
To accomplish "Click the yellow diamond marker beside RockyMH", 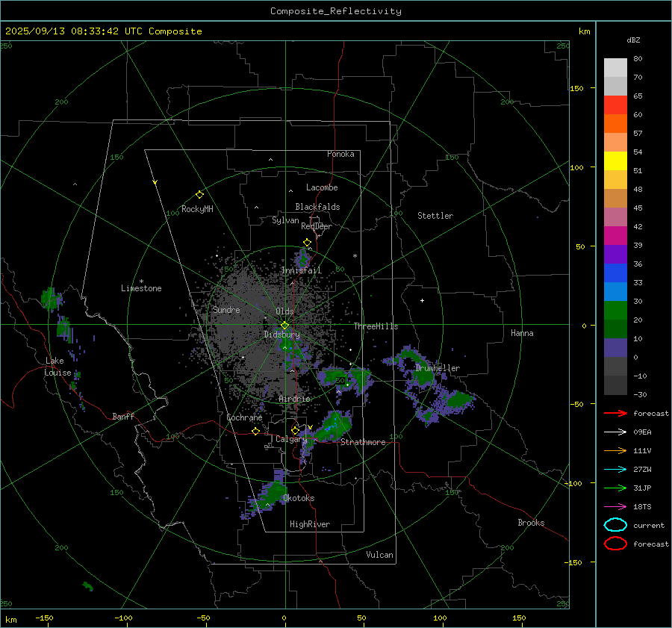I will coord(199,195).
